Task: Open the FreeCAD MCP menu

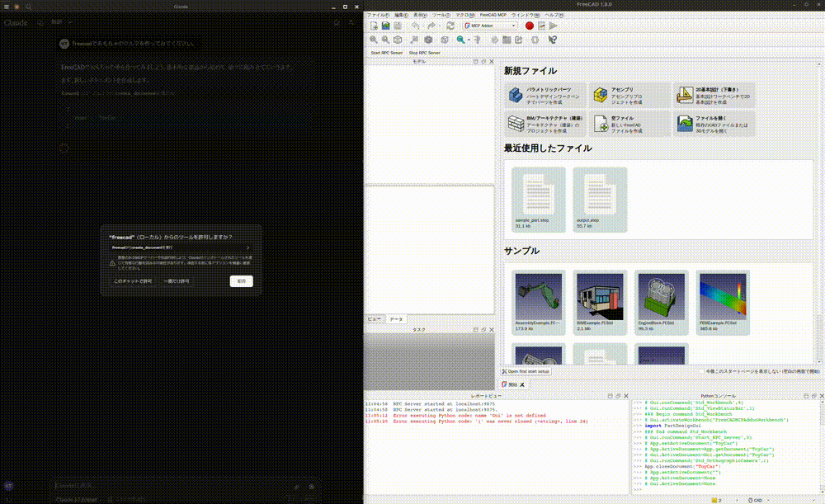Action: point(493,15)
